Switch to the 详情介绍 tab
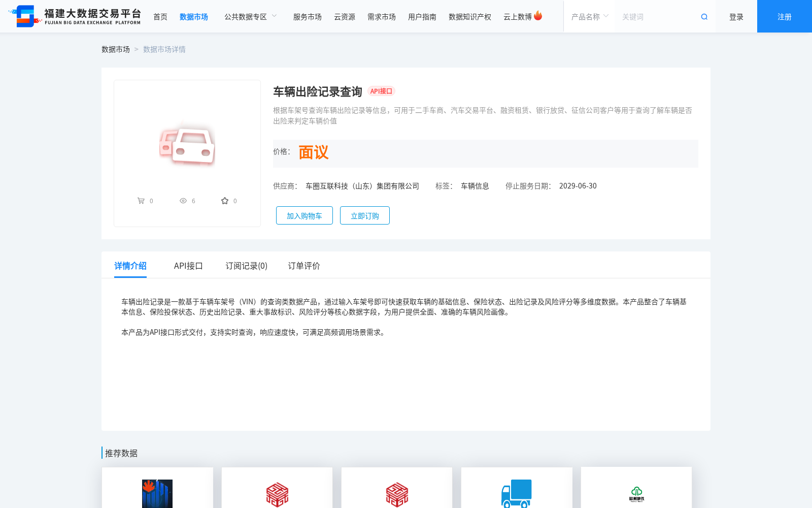812x508 pixels. click(x=130, y=266)
